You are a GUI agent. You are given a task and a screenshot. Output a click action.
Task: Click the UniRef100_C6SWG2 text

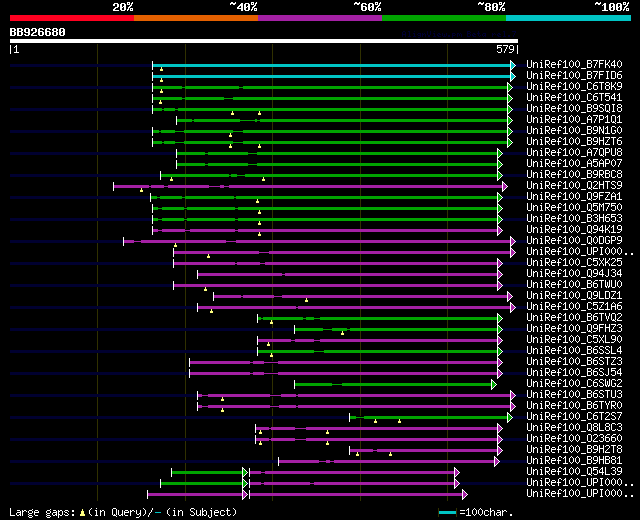tap(574, 384)
